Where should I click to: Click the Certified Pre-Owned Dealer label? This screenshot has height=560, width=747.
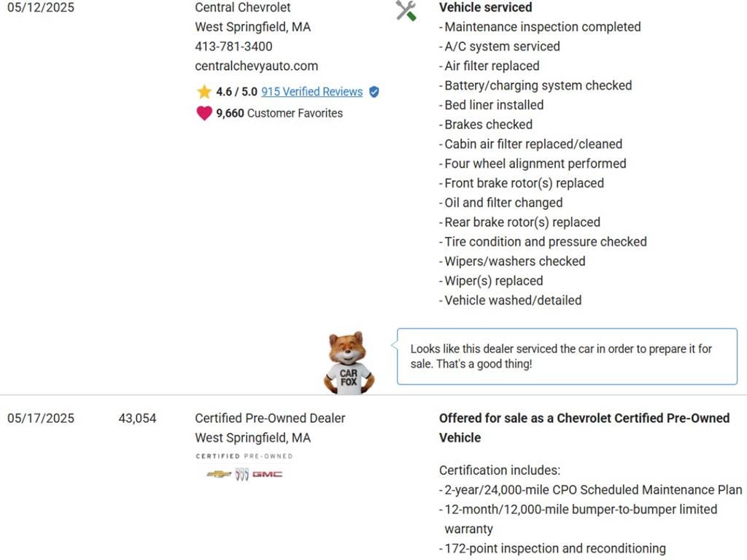[x=270, y=418]
